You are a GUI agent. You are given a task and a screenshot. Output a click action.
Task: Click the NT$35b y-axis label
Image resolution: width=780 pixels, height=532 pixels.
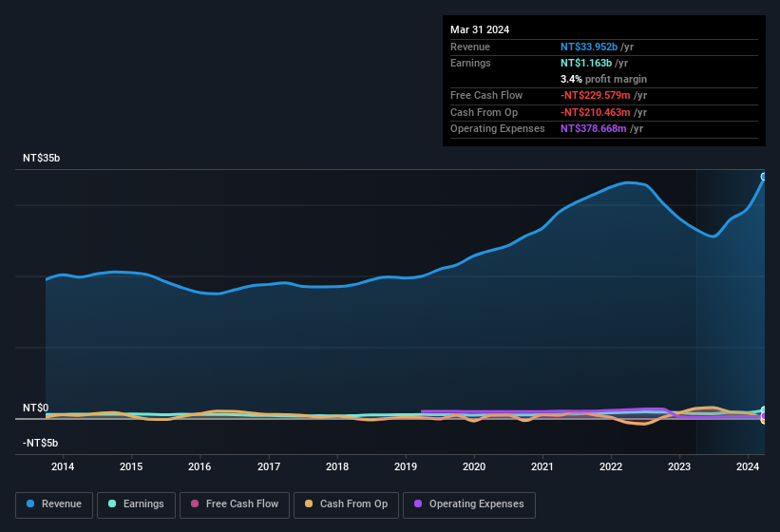(41, 159)
